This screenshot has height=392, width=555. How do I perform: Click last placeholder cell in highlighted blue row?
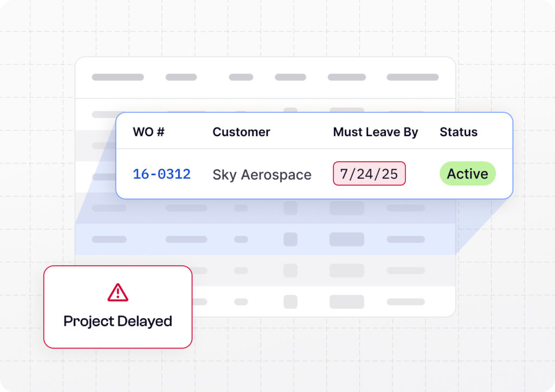click(x=405, y=239)
